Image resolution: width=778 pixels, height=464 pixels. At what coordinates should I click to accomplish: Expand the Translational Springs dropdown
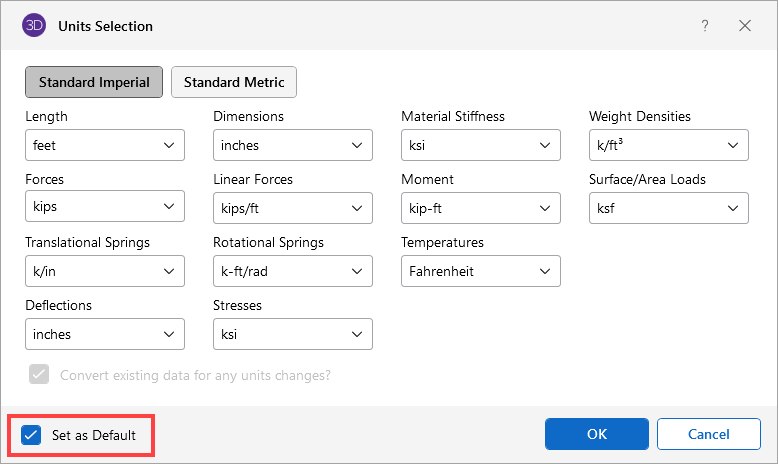pos(105,271)
